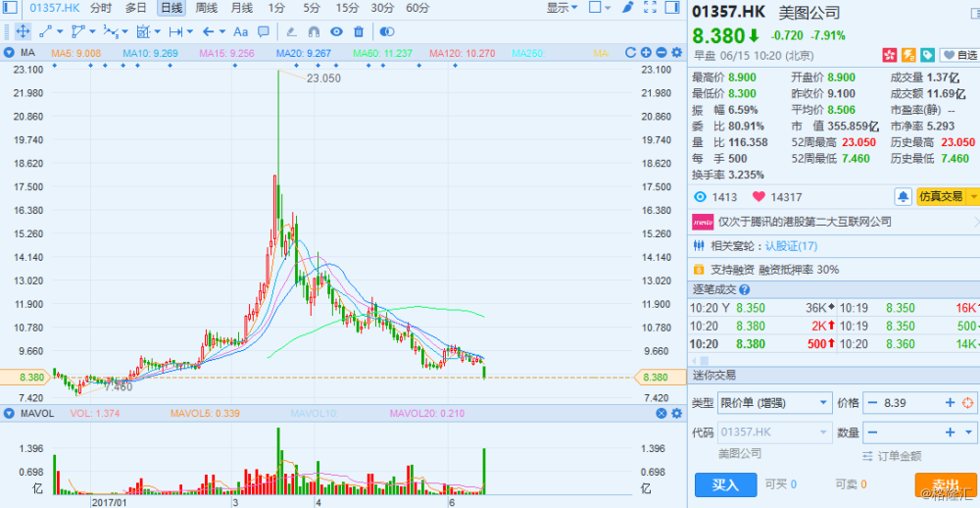Open MAVOL settings gear

676,414
